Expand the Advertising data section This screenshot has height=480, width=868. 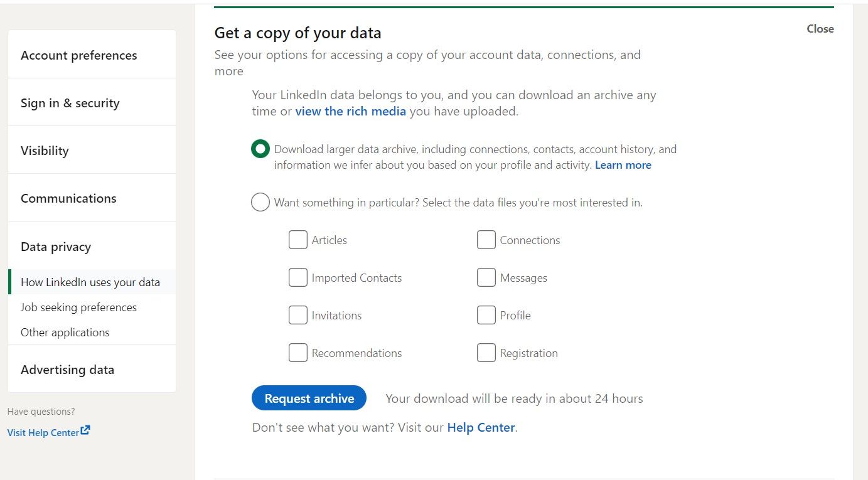pos(68,370)
